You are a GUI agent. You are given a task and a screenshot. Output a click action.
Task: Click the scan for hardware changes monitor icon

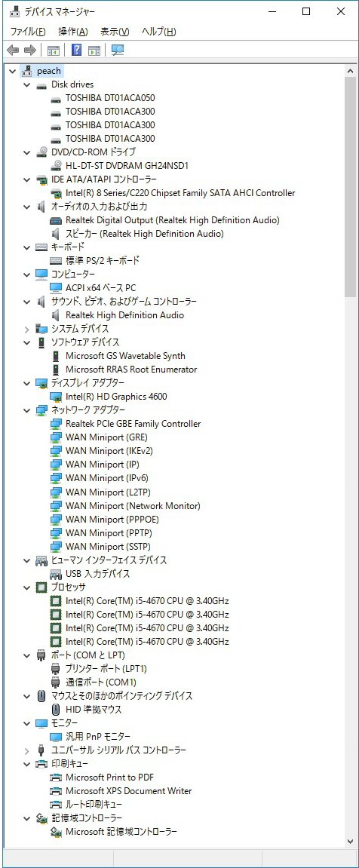118,50
